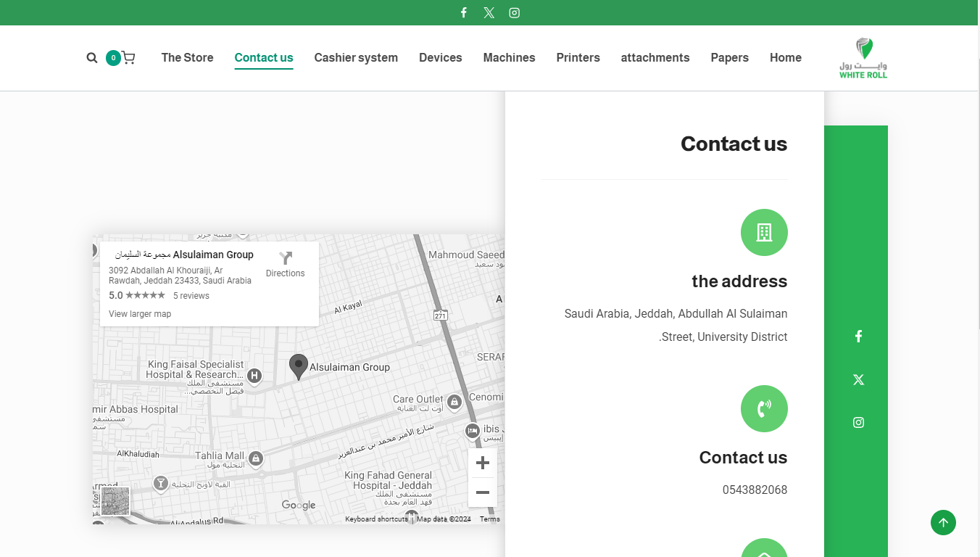
Task: Click the Facebook icon in top bar
Action: [464, 13]
